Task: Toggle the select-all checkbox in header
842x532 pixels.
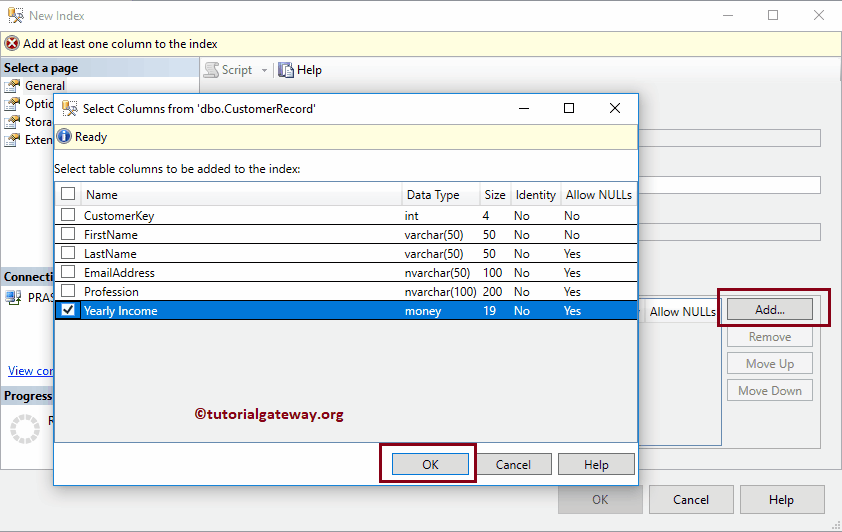Action: pyautogui.click(x=68, y=194)
